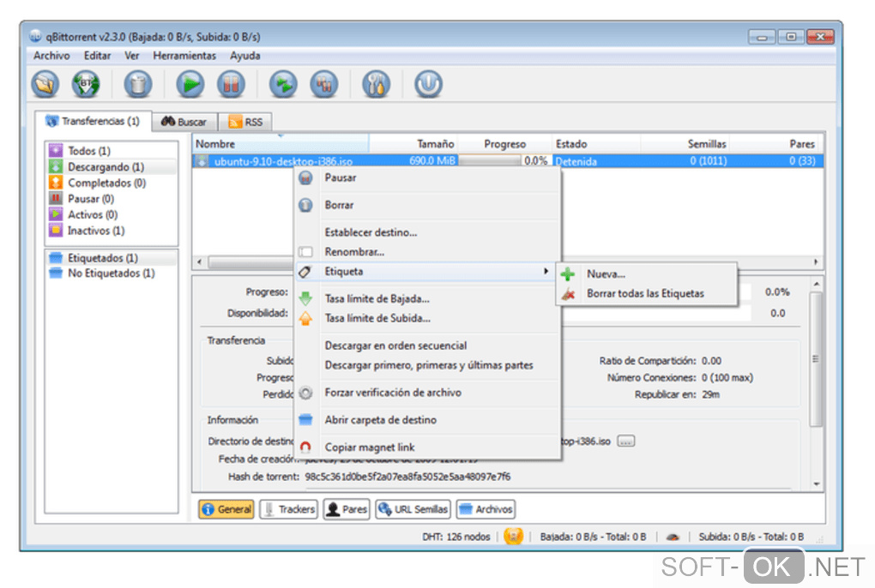
Task: Click the torrent list horizontal scrollbar right arrow
Action: [816, 261]
